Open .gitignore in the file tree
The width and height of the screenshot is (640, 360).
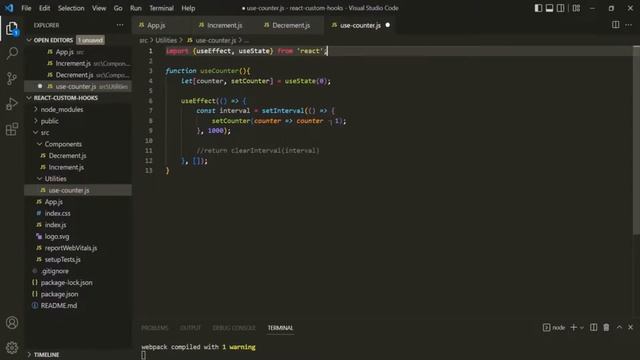[x=78, y=271]
